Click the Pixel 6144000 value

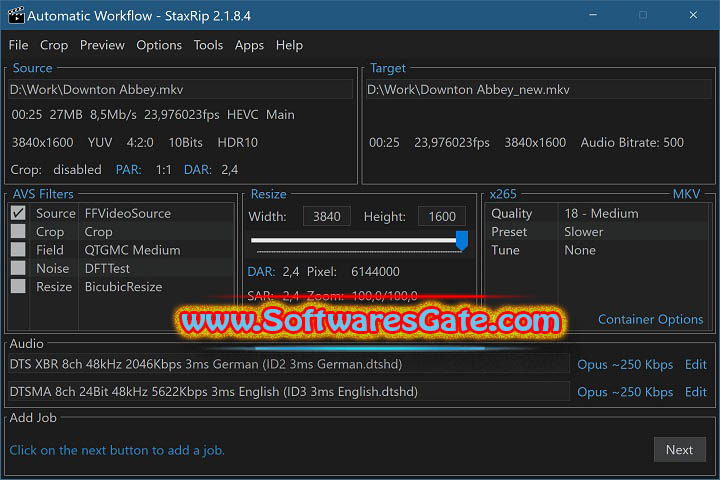point(375,271)
